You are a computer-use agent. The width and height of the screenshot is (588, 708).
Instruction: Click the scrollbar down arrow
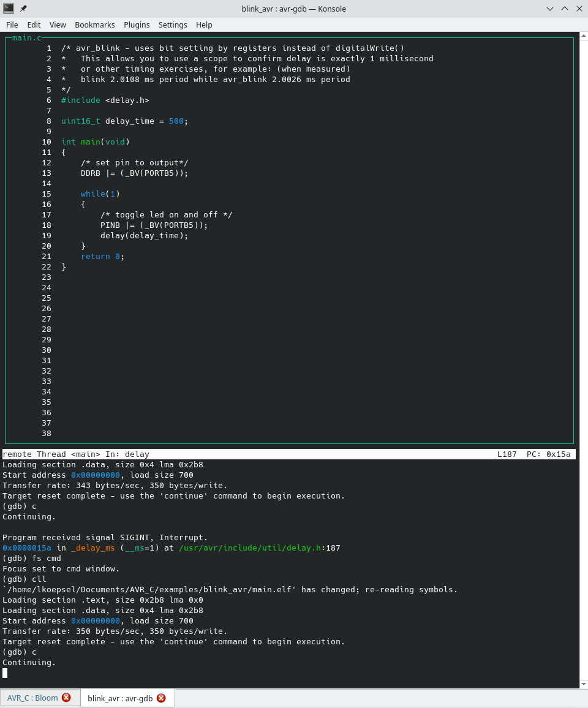[x=584, y=685]
